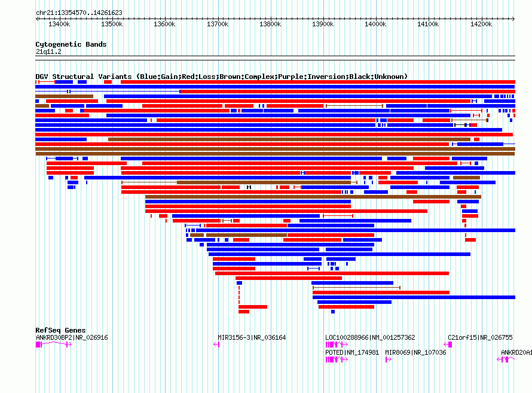Click the 13900k ruler label
The image size is (532, 393).
click(323, 24)
